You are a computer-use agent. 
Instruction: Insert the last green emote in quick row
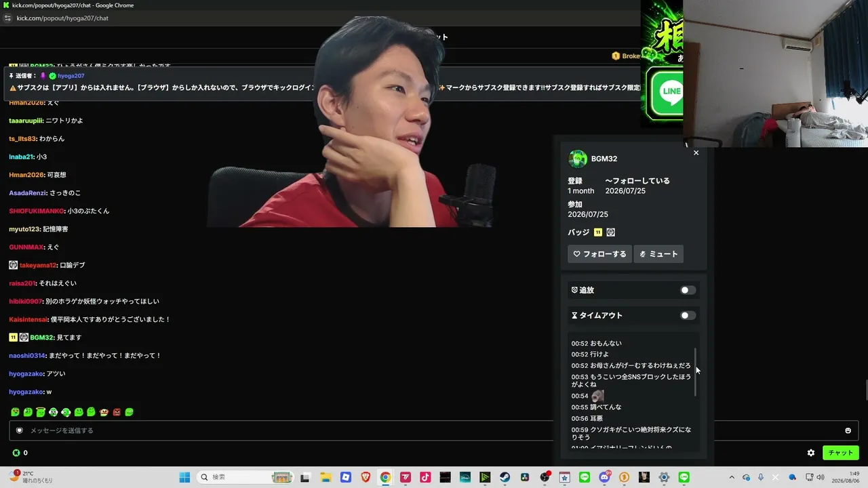click(x=130, y=412)
